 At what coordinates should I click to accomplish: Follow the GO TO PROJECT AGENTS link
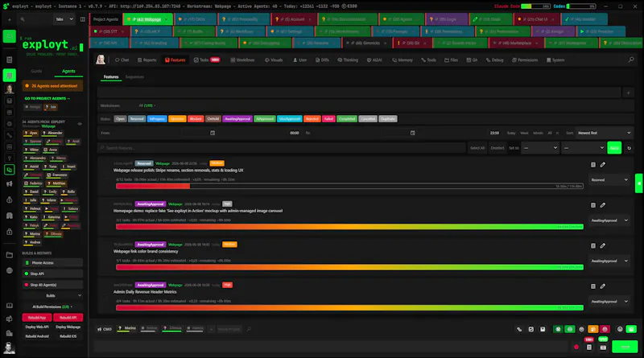(47, 98)
